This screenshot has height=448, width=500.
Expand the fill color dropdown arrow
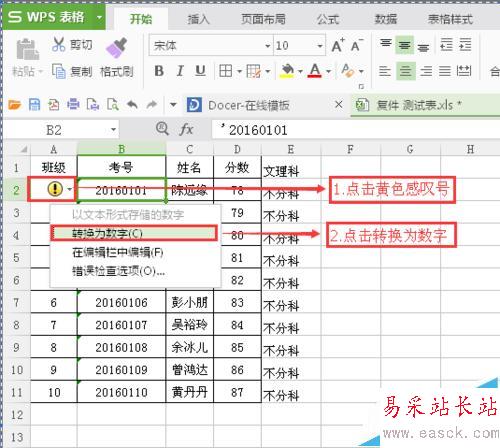point(300,71)
